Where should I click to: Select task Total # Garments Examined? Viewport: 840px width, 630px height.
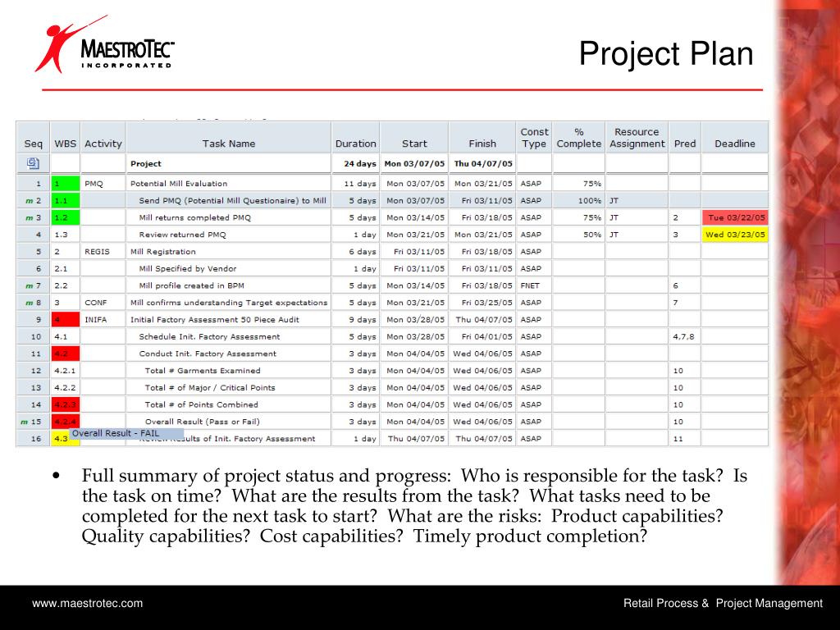203,371
